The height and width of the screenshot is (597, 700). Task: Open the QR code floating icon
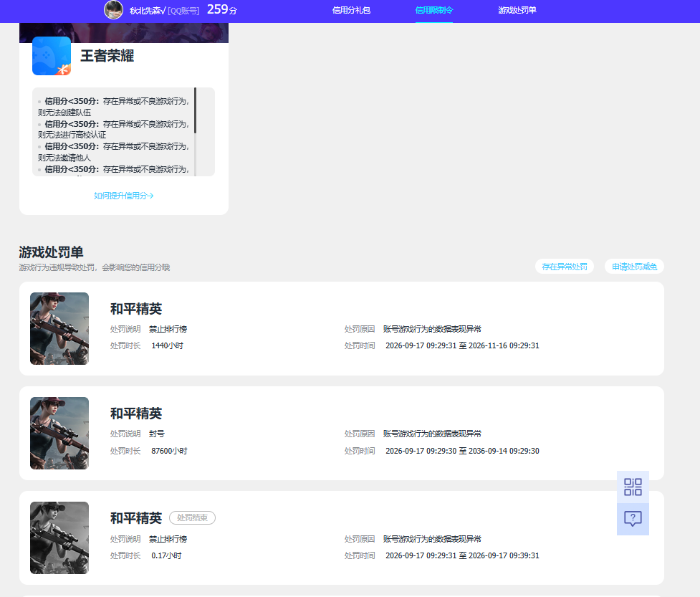[x=633, y=487]
